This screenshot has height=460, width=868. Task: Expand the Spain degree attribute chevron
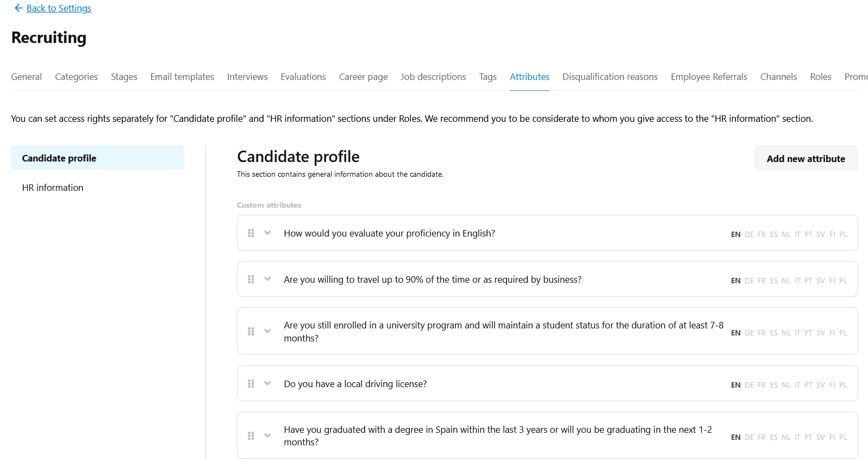[x=267, y=436]
